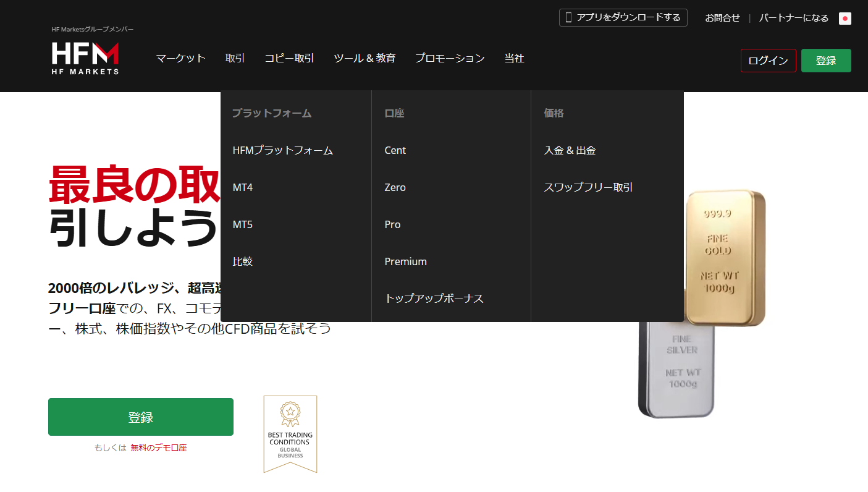Choose 比較 under プラットフォーム
This screenshot has width=868, height=492.
pos(243,261)
